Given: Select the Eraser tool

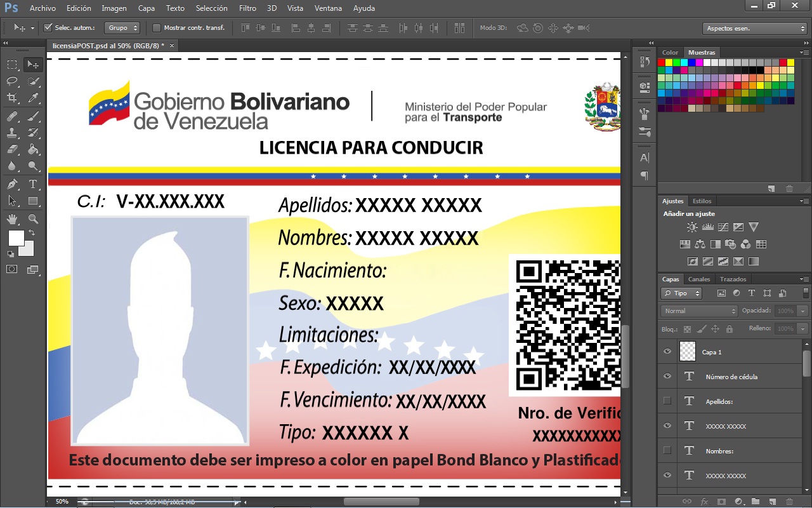Looking at the screenshot, I should (12, 149).
